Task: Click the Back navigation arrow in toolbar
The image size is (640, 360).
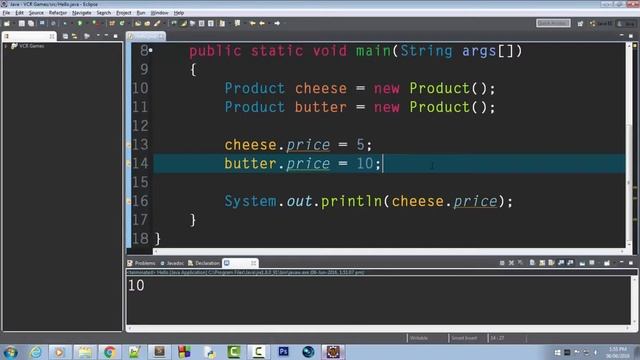Action: [262, 24]
